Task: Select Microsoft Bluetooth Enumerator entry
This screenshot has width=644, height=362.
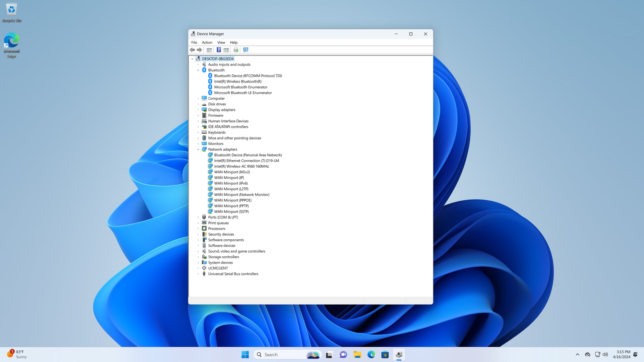Action: tap(241, 87)
